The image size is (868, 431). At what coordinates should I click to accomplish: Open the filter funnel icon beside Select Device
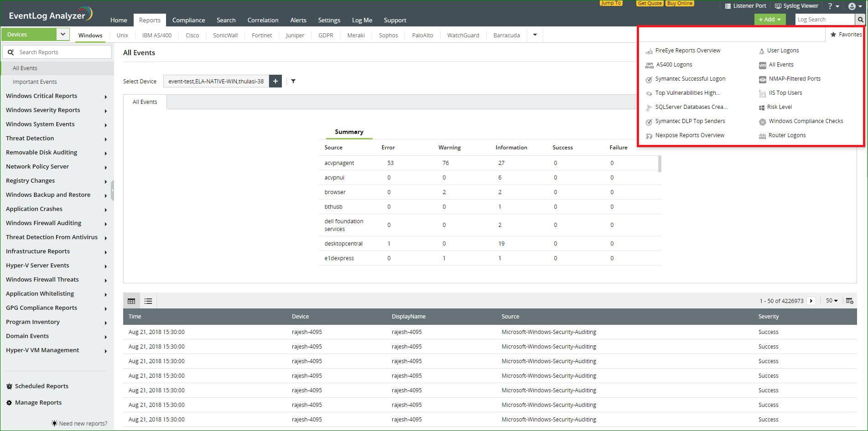pyautogui.click(x=293, y=81)
